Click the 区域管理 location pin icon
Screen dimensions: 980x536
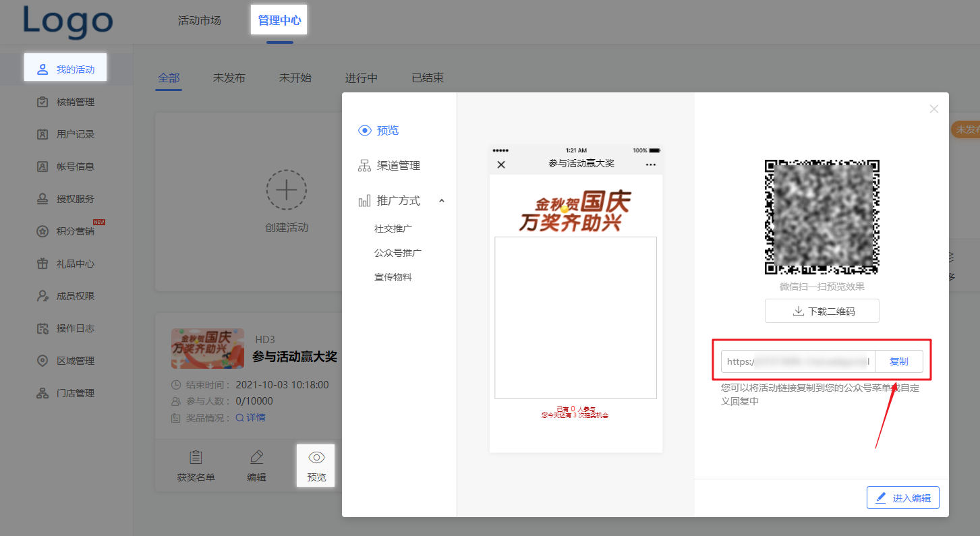(x=42, y=361)
